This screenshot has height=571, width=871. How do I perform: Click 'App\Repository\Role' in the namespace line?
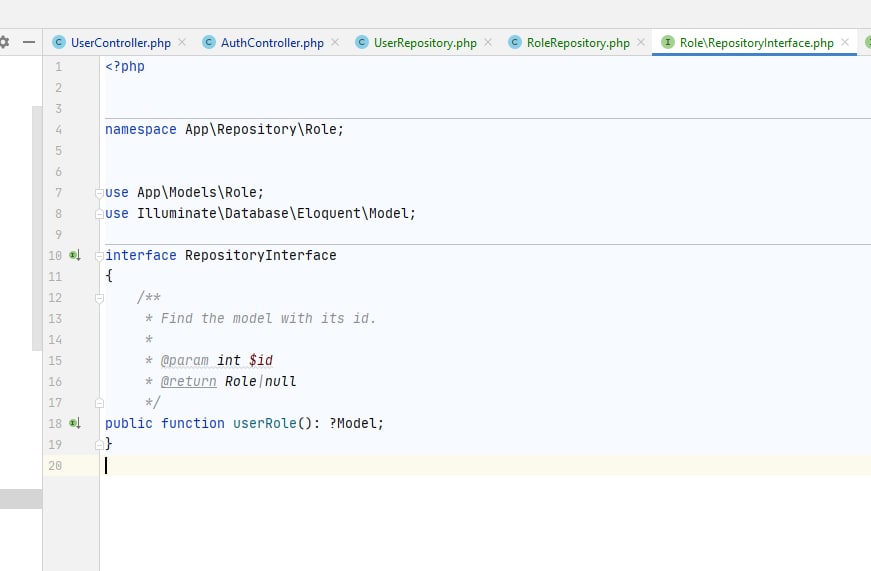click(x=261, y=129)
